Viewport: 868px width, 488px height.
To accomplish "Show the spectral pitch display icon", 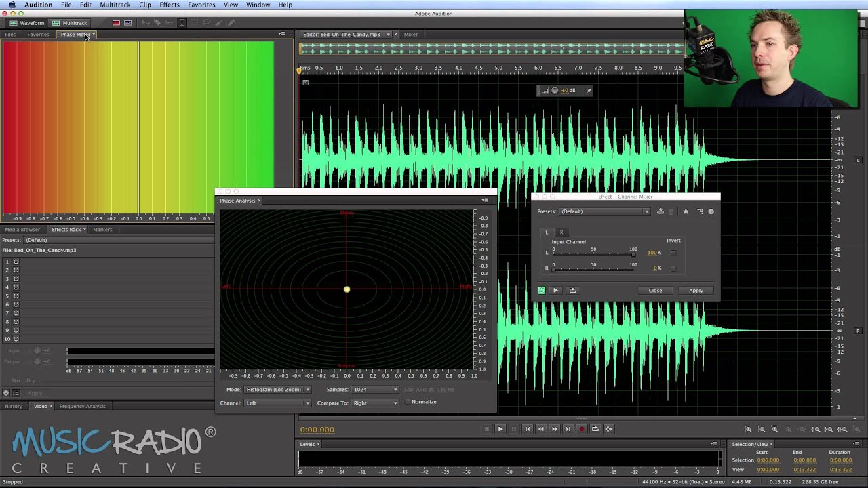I will coord(127,23).
